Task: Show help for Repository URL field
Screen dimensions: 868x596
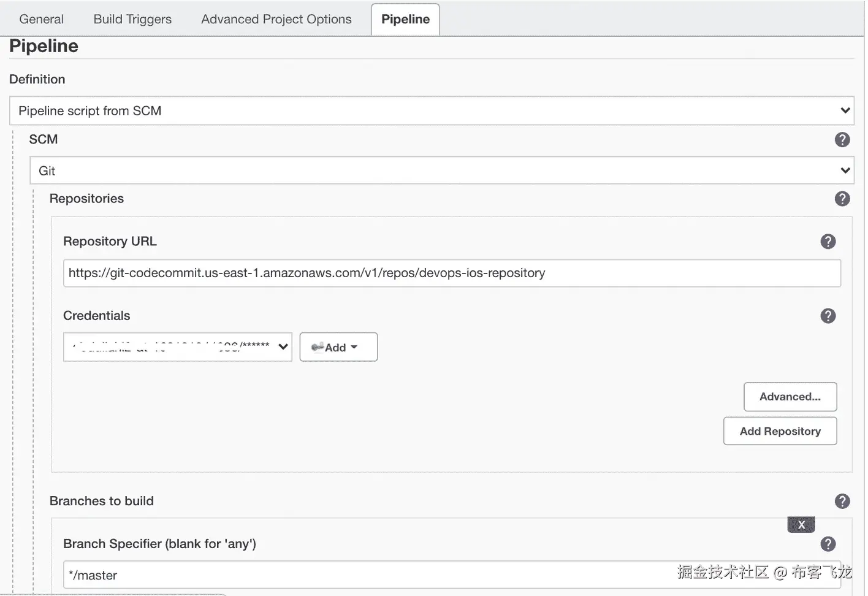Action: point(828,242)
